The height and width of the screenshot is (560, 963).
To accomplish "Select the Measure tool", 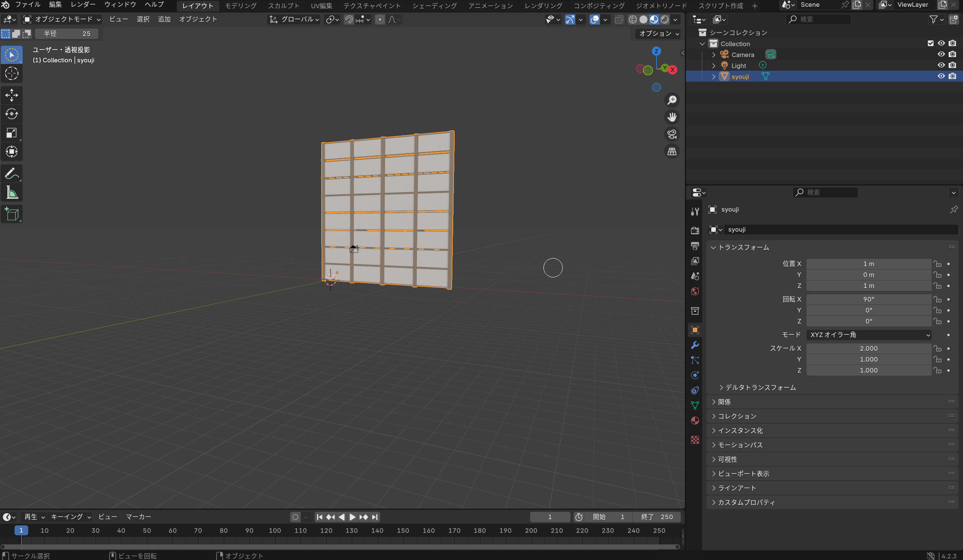I will click(11, 193).
